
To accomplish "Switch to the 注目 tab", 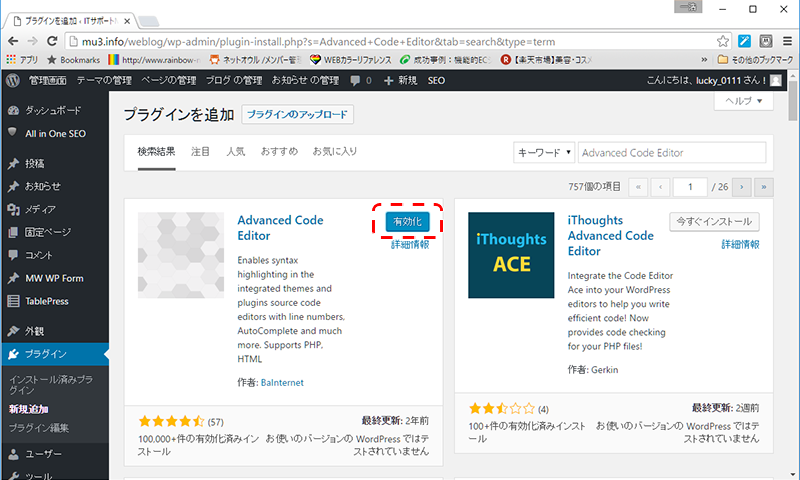I will pyautogui.click(x=201, y=151).
